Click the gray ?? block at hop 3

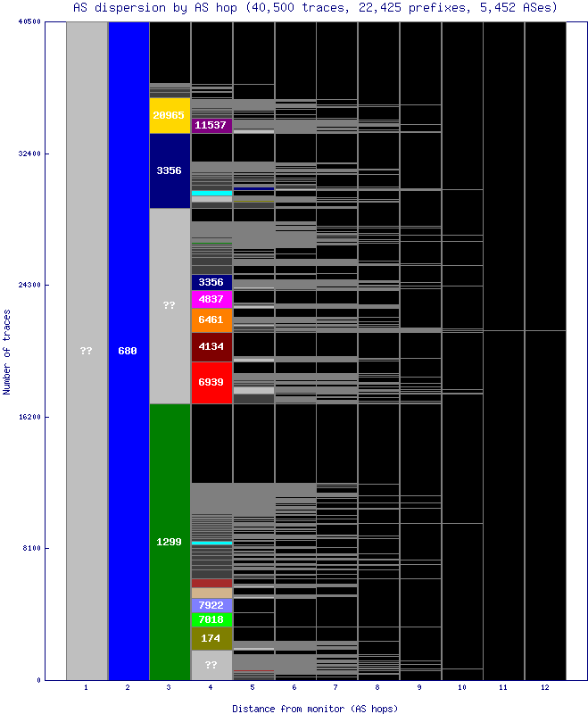click(169, 305)
